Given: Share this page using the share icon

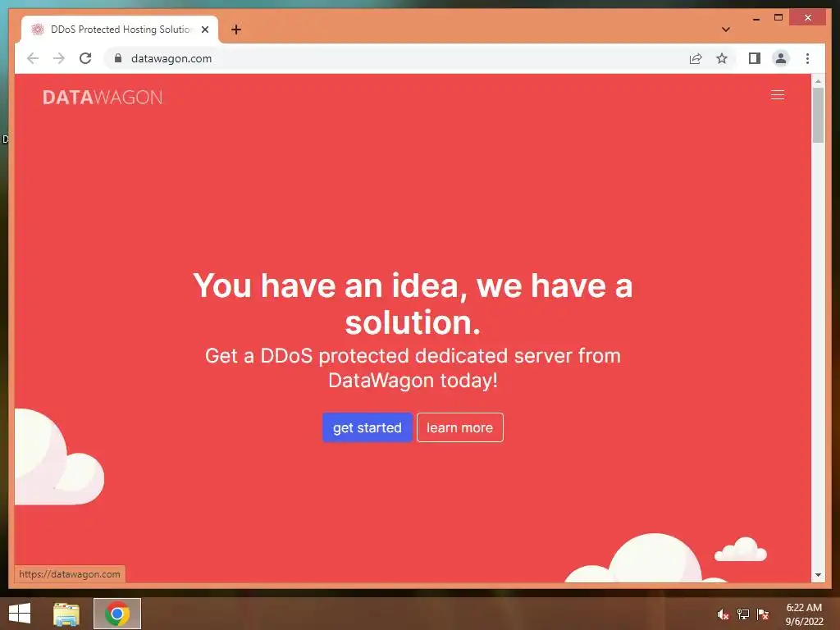Looking at the screenshot, I should tap(696, 58).
